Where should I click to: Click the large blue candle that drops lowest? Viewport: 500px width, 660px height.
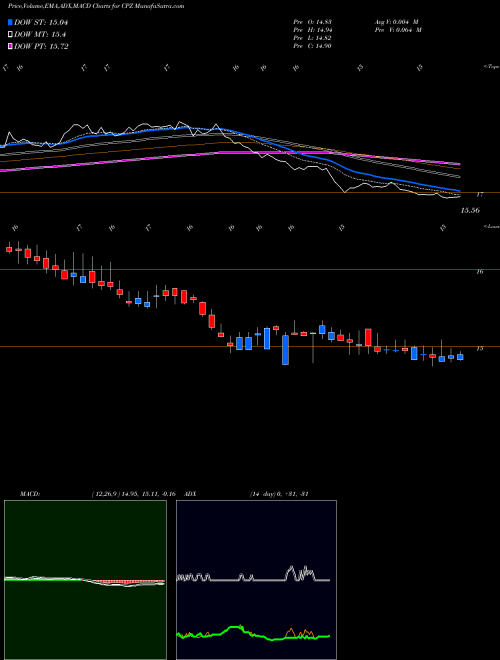coord(285,350)
